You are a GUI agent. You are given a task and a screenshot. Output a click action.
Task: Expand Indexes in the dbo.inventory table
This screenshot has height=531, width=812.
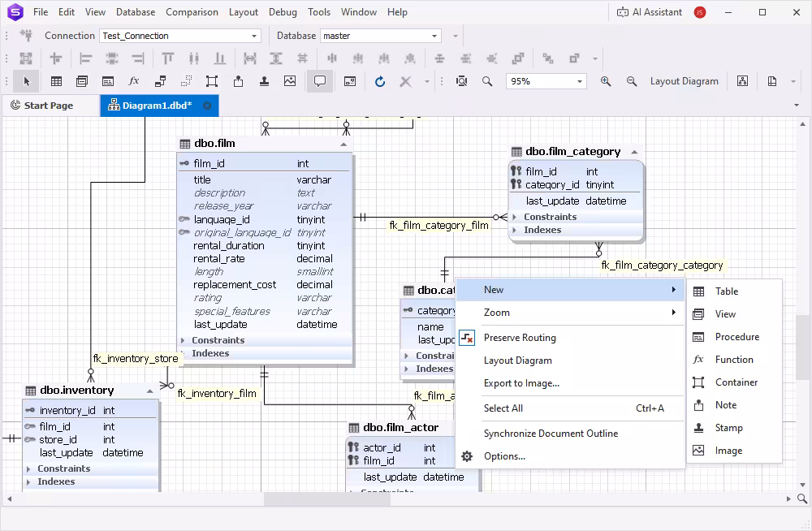(x=28, y=481)
